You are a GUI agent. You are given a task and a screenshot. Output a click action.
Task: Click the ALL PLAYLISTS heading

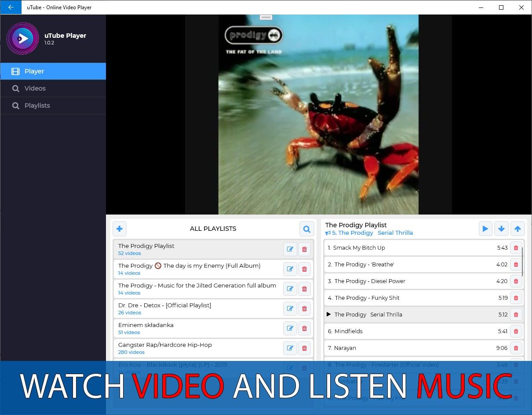coord(213,229)
